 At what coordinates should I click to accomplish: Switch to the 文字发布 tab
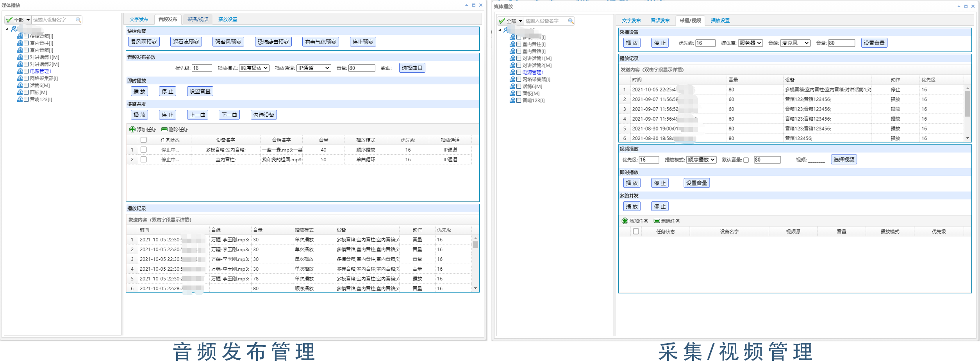[x=140, y=19]
